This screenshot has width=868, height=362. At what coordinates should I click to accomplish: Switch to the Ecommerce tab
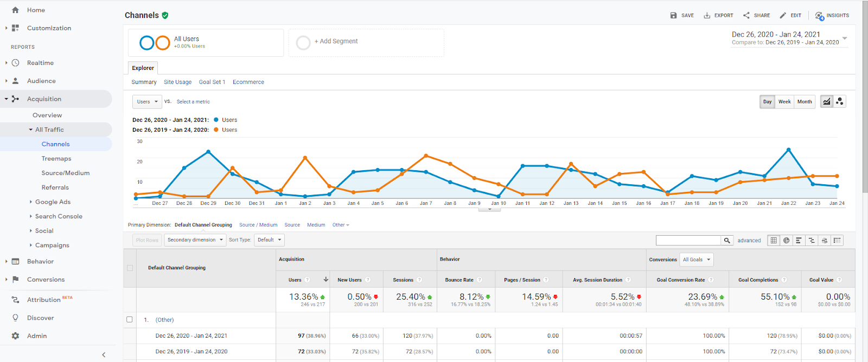pyautogui.click(x=248, y=82)
